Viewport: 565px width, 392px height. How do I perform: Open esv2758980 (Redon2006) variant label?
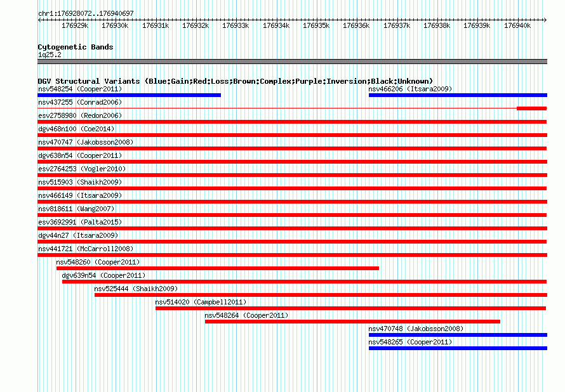[80, 115]
